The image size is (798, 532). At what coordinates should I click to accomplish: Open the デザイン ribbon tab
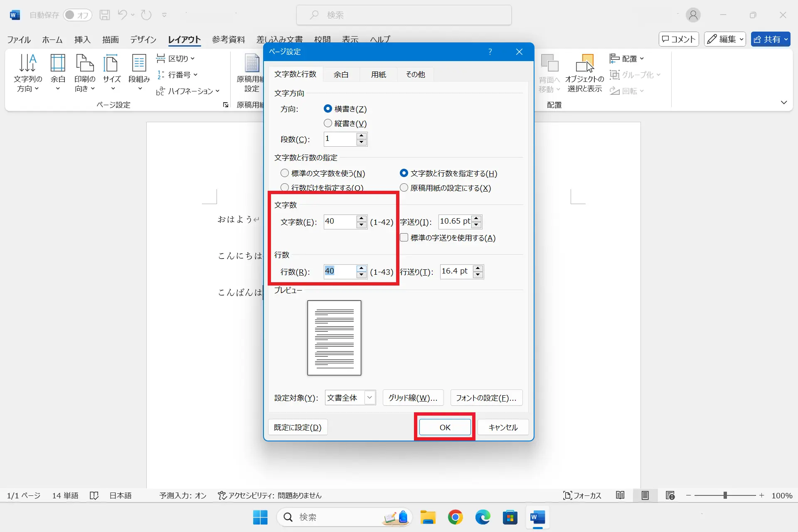click(143, 39)
